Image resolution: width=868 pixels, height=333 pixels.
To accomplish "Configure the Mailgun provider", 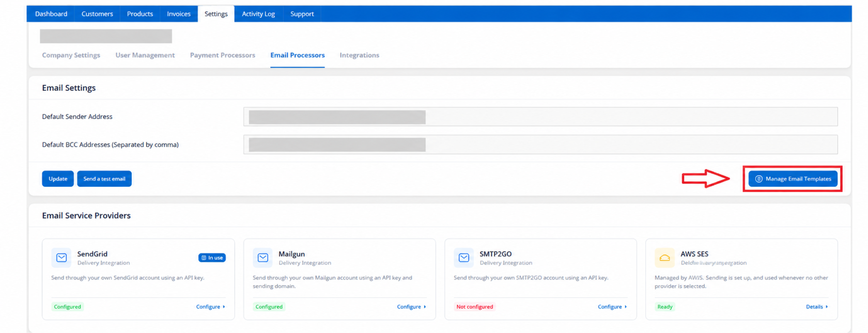I will [412, 307].
